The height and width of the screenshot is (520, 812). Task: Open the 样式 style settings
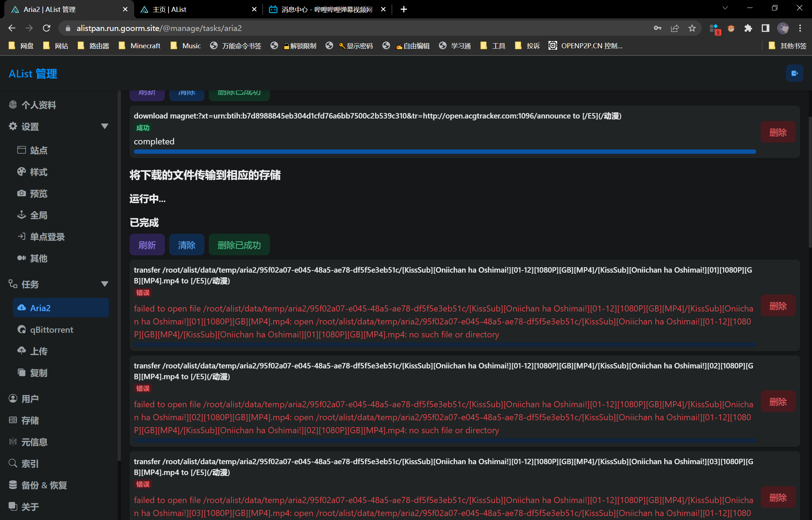[39, 172]
